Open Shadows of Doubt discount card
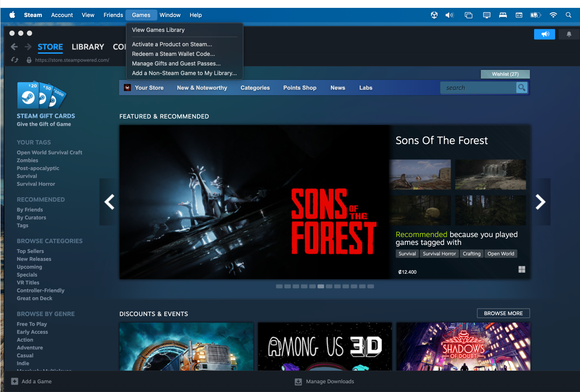The image size is (580, 392). [463, 347]
